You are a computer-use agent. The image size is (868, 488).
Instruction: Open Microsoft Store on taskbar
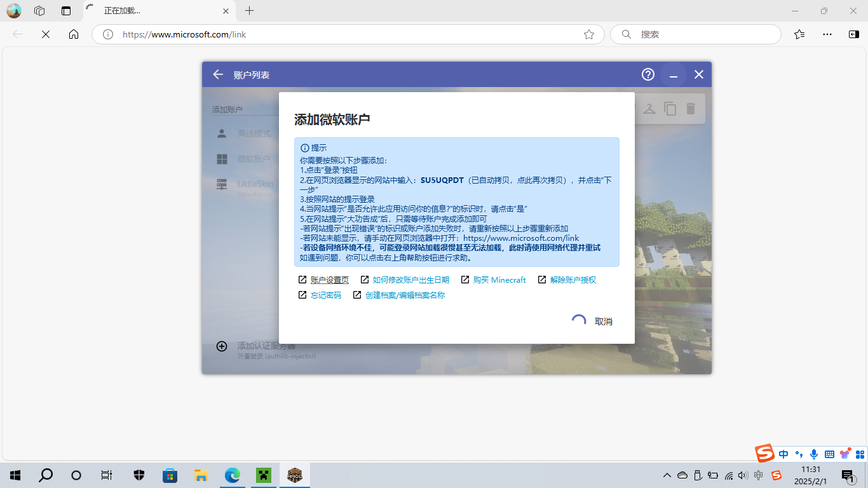pyautogui.click(x=170, y=475)
